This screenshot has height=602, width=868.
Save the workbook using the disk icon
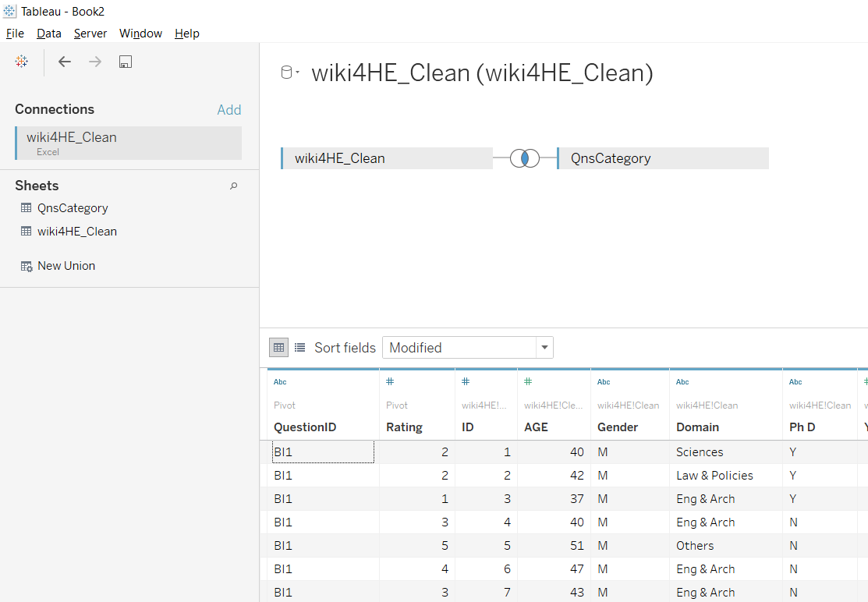pyautogui.click(x=126, y=62)
